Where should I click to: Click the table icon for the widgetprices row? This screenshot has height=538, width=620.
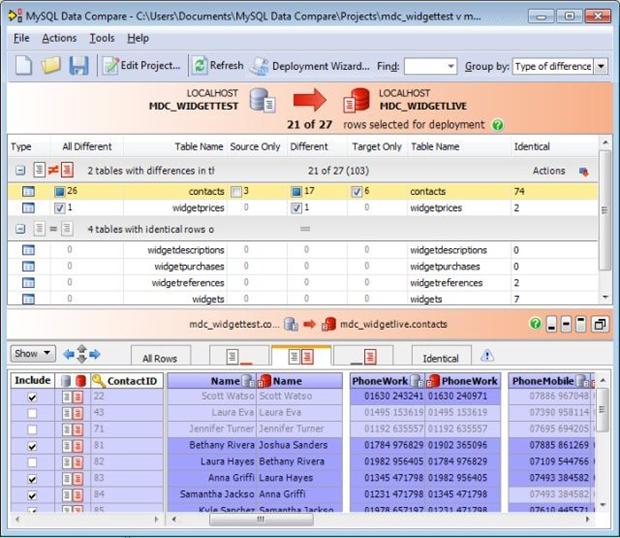(28, 208)
